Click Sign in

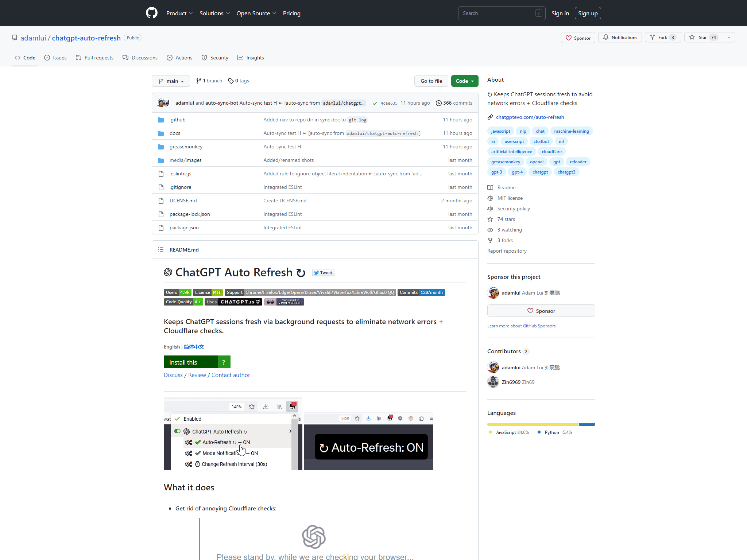(560, 13)
